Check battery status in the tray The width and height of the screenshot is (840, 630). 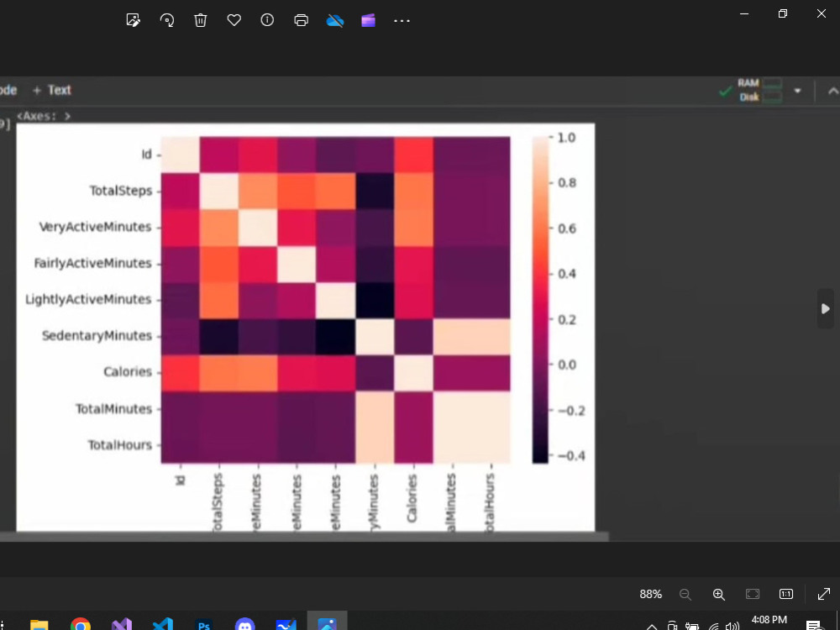tap(692, 627)
